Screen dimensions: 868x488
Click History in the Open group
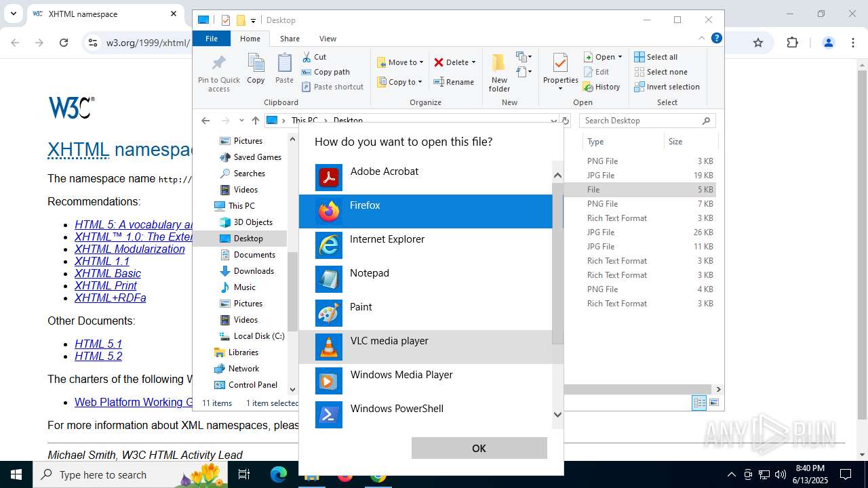(x=602, y=87)
